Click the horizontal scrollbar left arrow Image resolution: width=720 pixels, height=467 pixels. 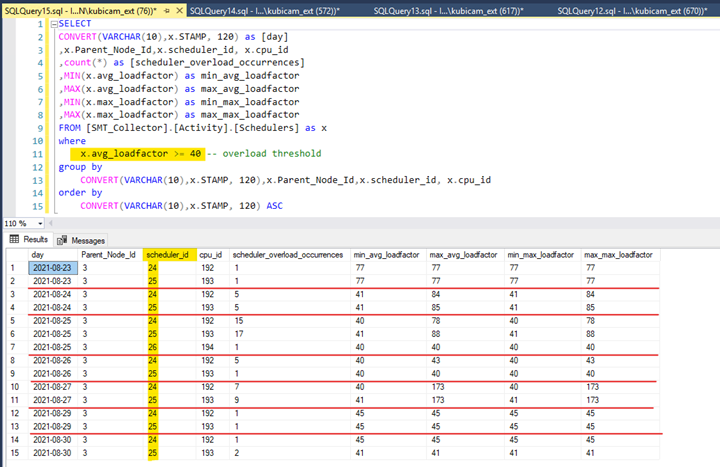51,224
